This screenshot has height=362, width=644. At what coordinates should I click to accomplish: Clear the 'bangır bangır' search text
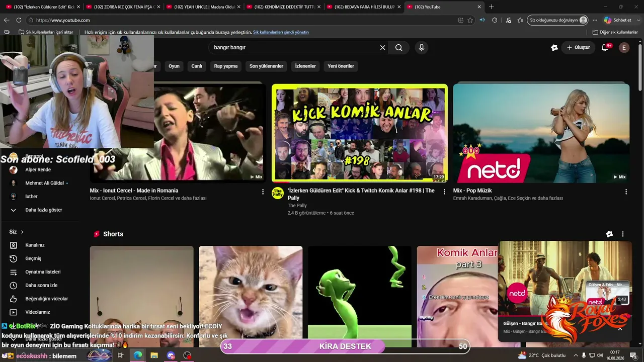click(382, 47)
